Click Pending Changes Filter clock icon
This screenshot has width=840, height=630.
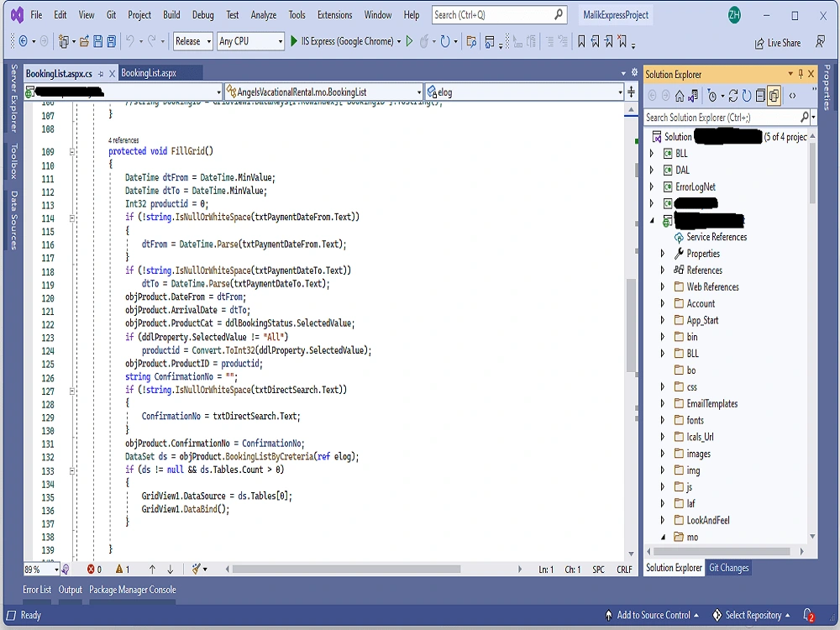(x=712, y=96)
